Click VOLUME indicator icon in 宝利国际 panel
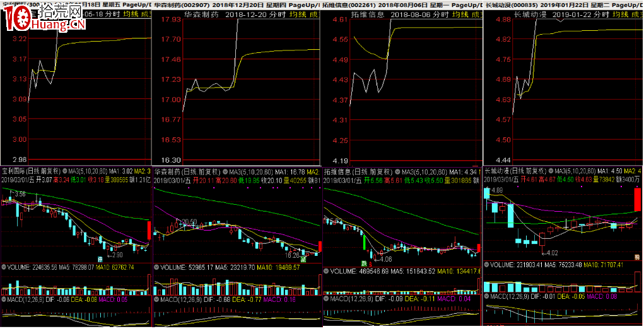 pyautogui.click(x=4, y=267)
